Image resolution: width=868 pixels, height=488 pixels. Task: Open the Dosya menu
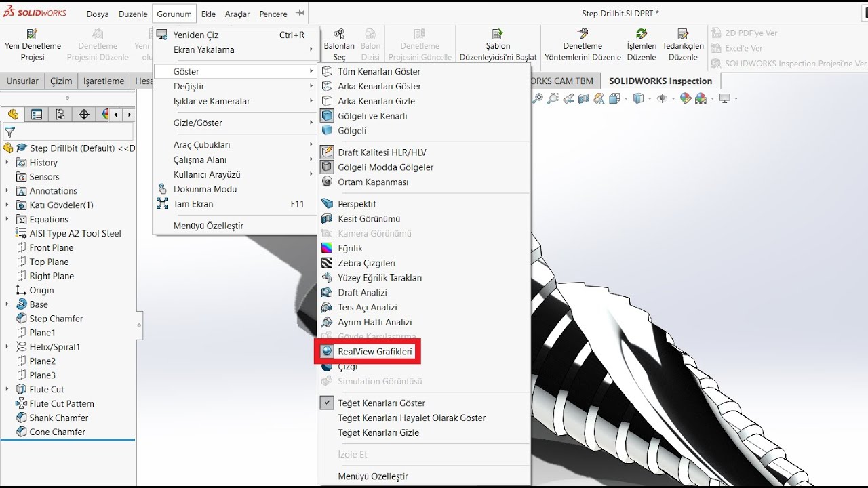tap(98, 14)
